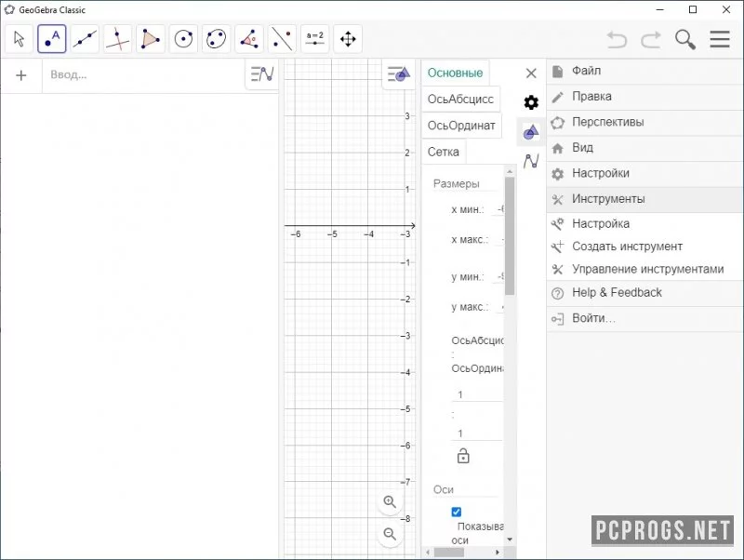
Task: Expand the Правка menu
Action: click(644, 97)
